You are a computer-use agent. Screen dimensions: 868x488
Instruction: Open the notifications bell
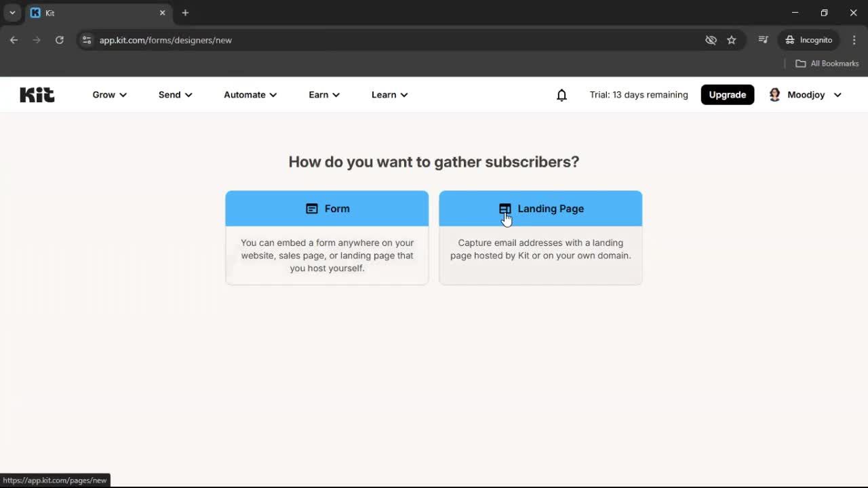(561, 95)
